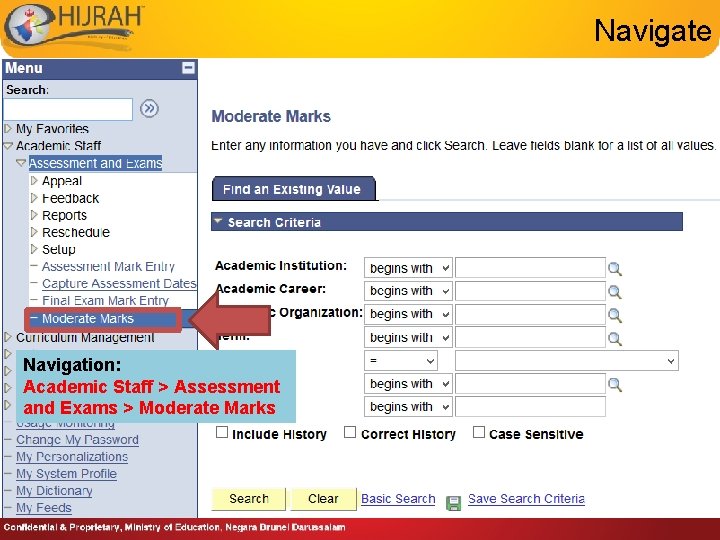The width and height of the screenshot is (720, 540).
Task: Open My Dictionary link
Action: coord(54,491)
